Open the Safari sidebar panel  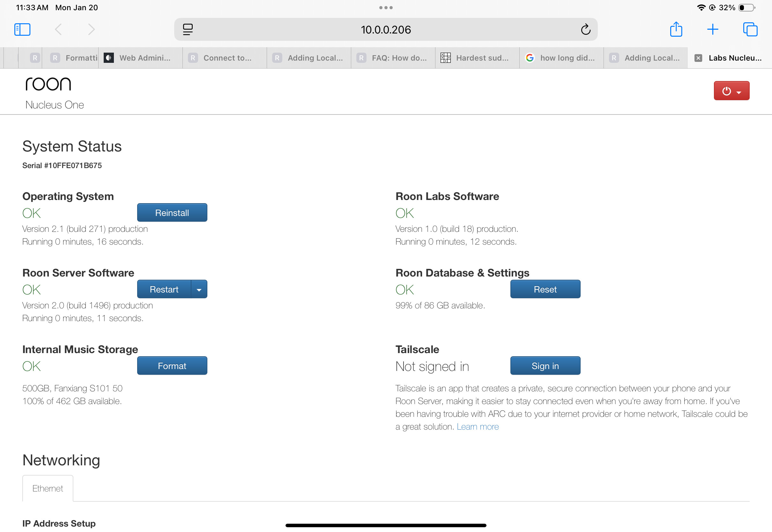pyautogui.click(x=22, y=29)
